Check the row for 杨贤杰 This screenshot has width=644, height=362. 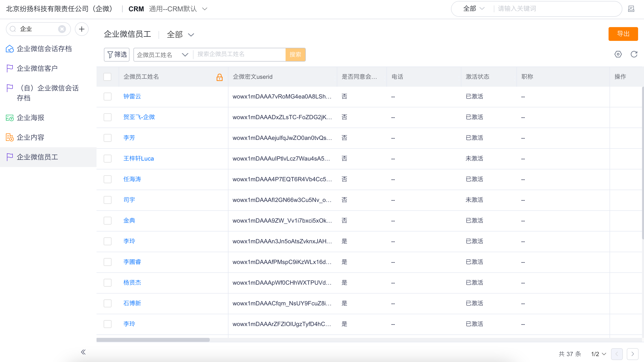[108, 282]
